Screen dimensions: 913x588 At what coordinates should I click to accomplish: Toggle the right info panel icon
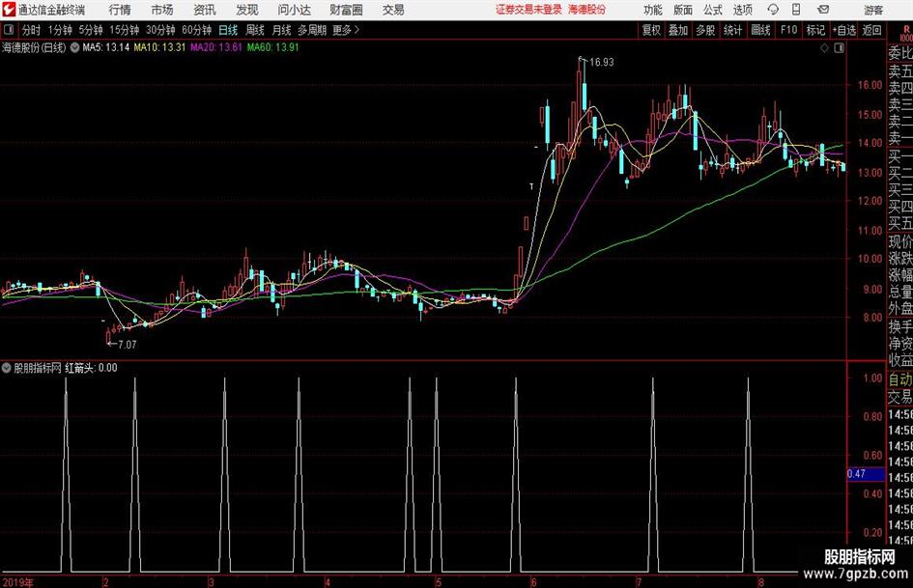[839, 47]
